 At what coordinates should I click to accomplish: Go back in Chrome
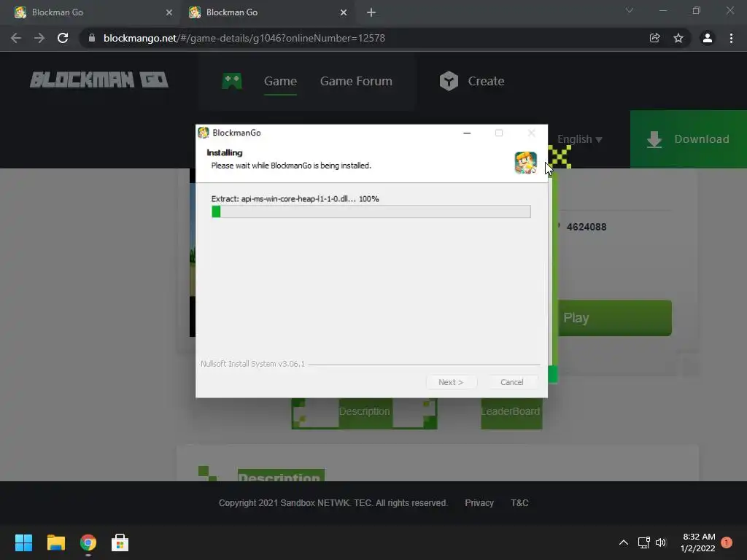(x=16, y=38)
